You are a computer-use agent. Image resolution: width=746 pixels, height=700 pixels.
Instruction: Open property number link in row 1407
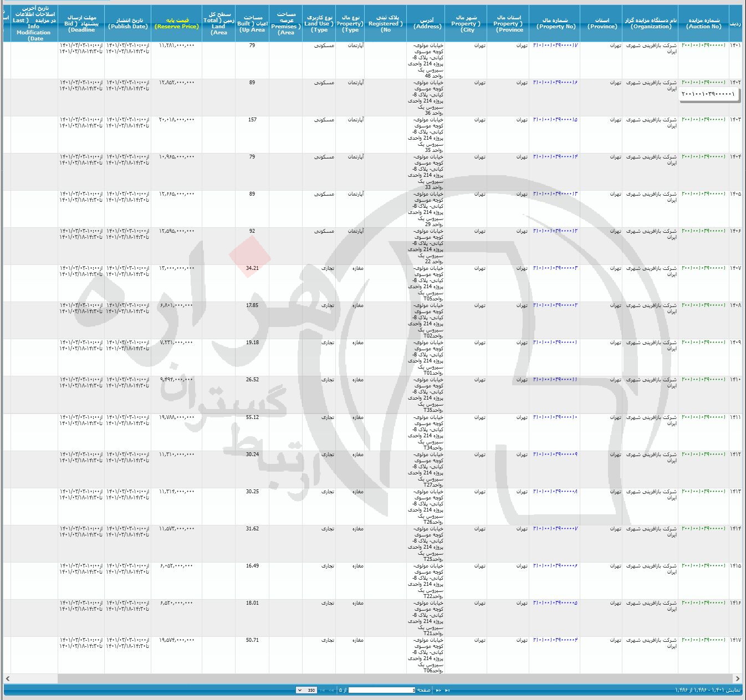pos(555,268)
